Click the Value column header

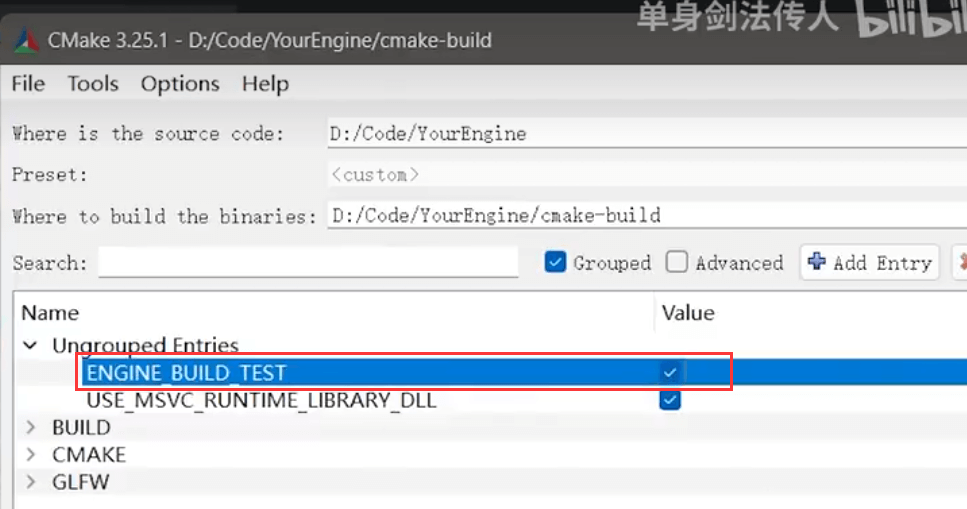tap(688, 313)
